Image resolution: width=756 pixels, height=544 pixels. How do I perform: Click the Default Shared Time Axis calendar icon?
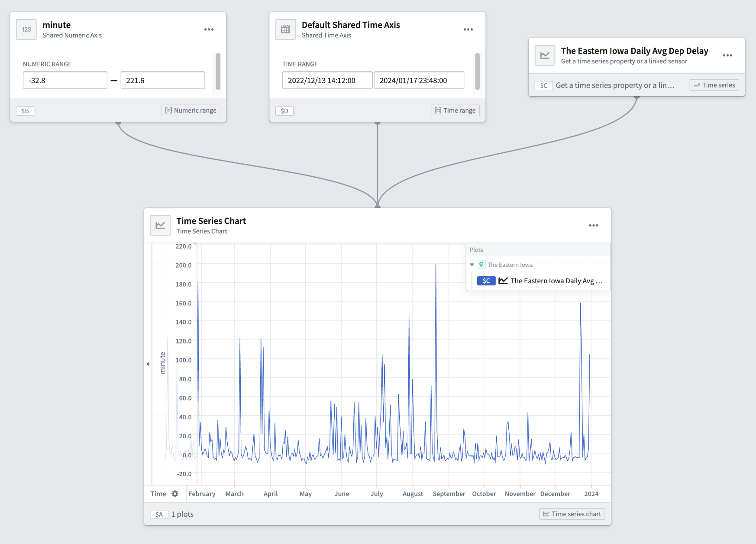[x=285, y=29]
